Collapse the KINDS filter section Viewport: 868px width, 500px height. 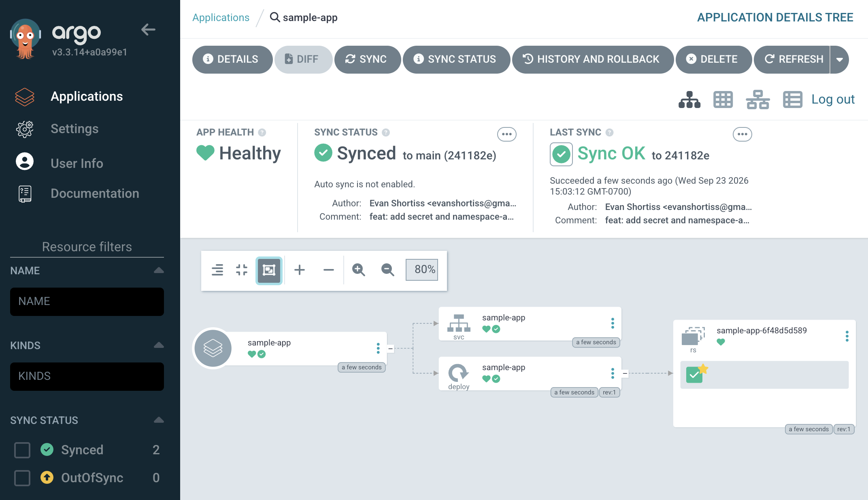click(159, 345)
